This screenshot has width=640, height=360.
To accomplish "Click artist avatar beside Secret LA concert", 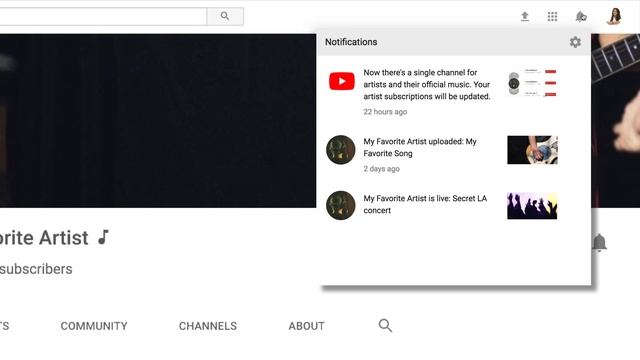I will pos(341,205).
